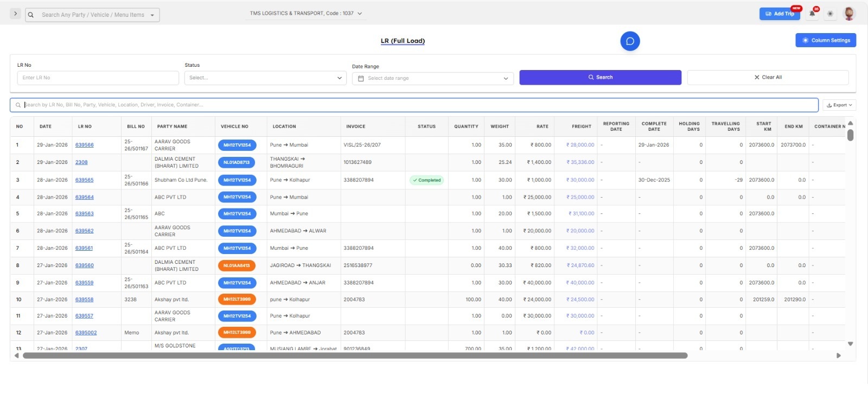Expand the company selector TMS LOGISTICS

pos(306,13)
